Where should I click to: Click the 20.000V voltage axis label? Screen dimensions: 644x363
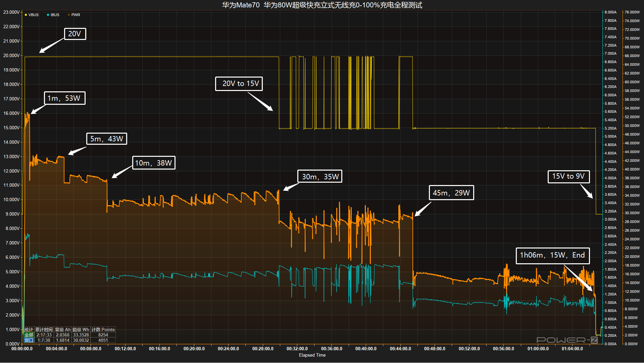[11, 55]
